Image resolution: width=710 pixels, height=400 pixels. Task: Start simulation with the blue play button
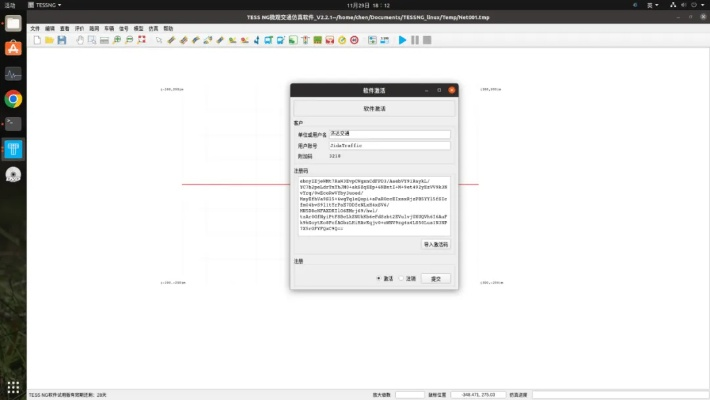(402, 40)
